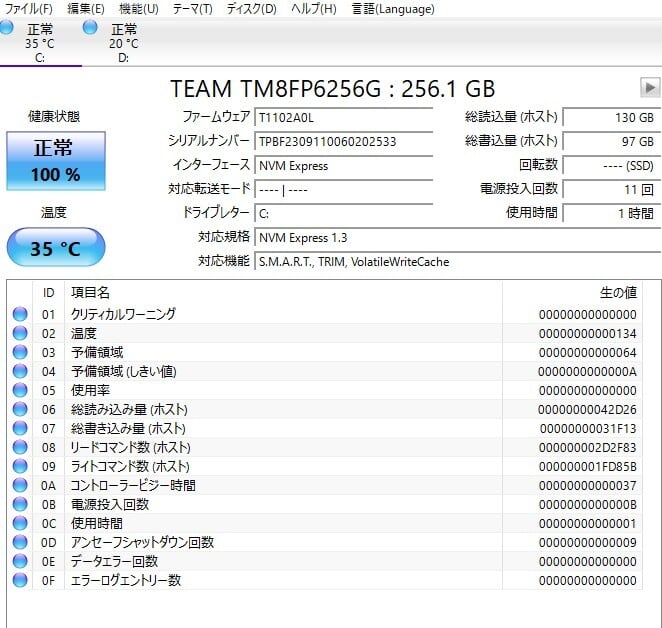Open the テーマ(T) menu
Image resolution: width=662 pixels, height=628 pixels.
pos(193,9)
